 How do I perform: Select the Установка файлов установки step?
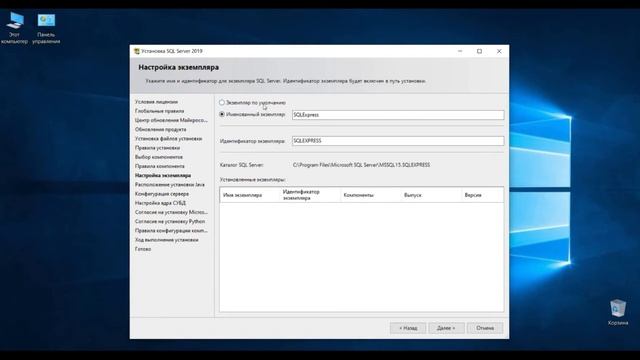[x=169, y=139]
